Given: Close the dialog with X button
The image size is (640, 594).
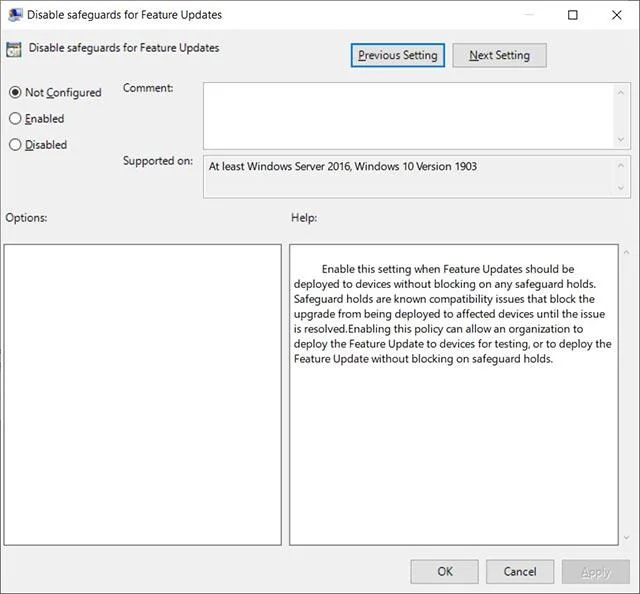Looking at the screenshot, I should click(617, 15).
